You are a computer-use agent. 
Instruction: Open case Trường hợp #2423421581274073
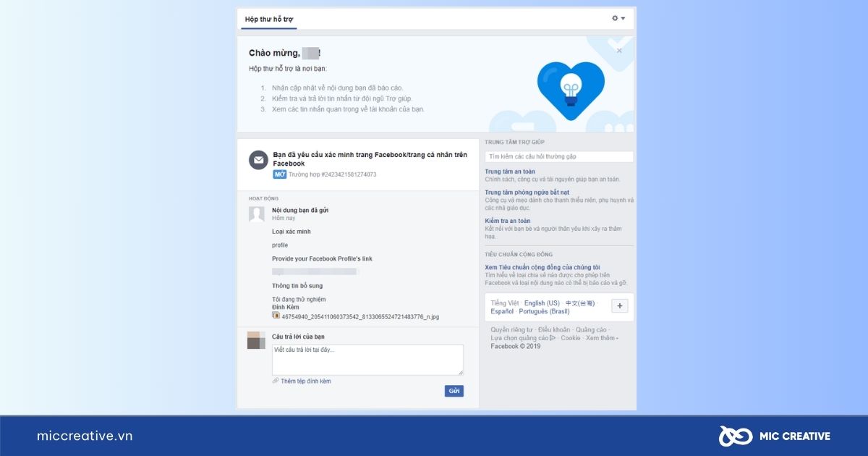[x=332, y=174]
